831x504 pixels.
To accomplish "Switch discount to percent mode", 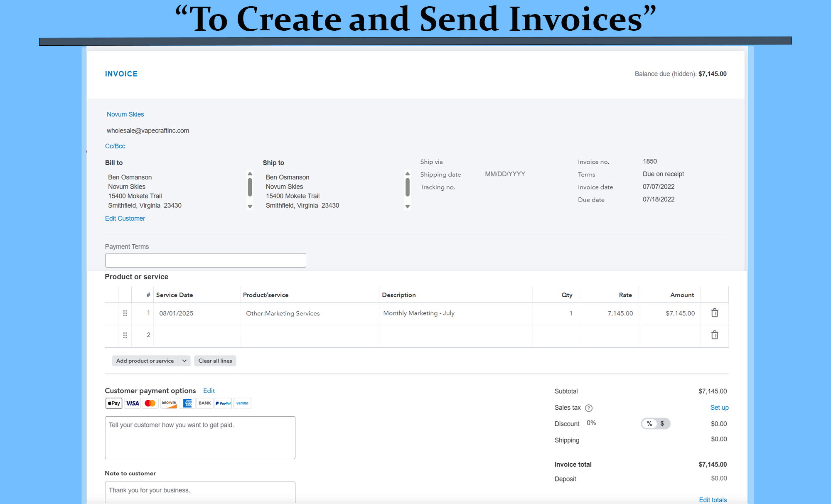I will pyautogui.click(x=649, y=423).
